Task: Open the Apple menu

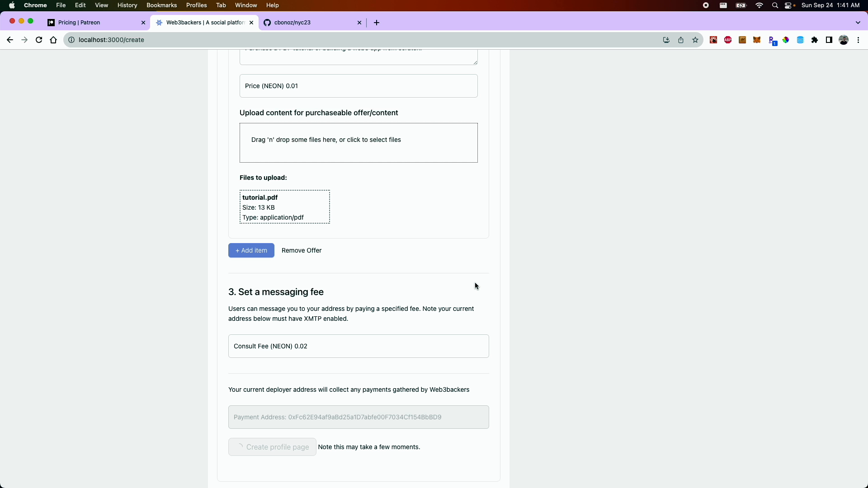Action: [12, 5]
